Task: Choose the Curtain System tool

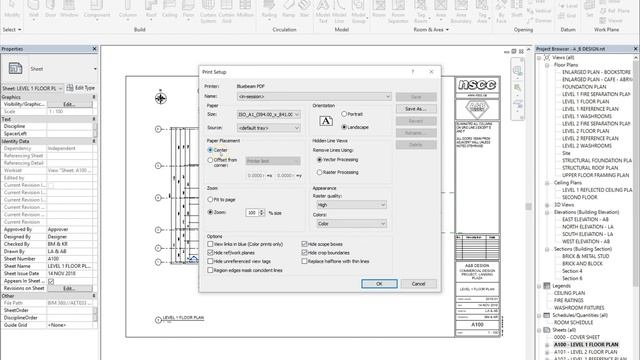Action: 208,11
